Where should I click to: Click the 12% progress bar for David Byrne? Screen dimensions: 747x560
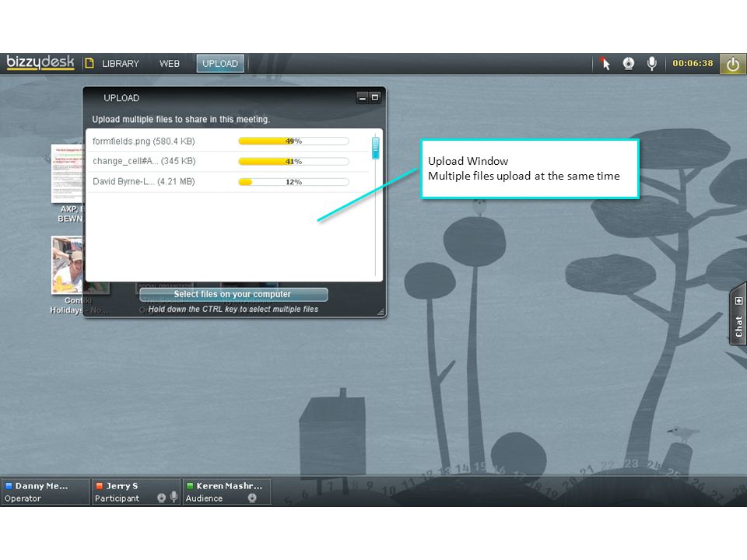(x=293, y=182)
